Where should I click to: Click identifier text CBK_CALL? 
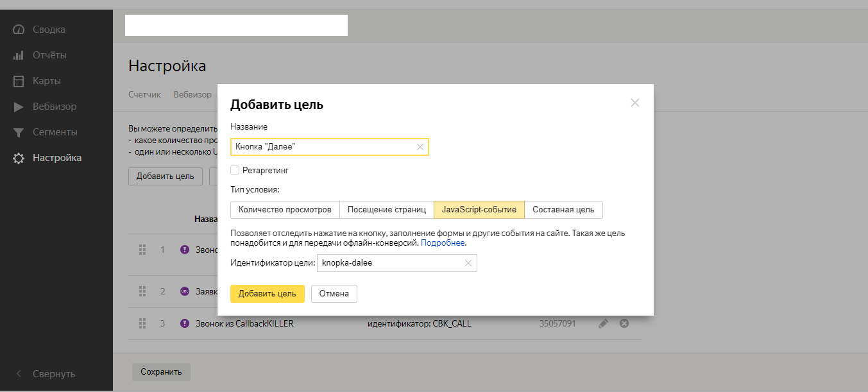tap(419, 324)
